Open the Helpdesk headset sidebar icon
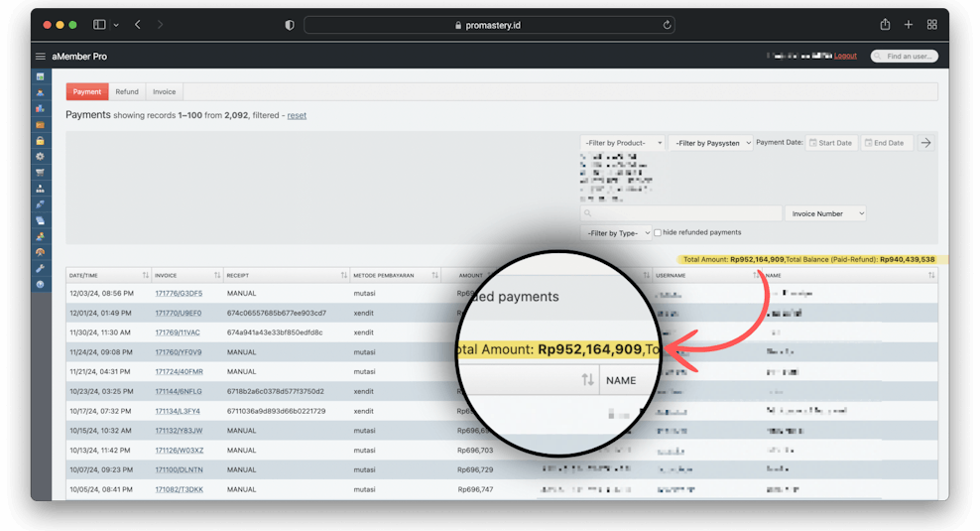This screenshot has height=531, width=980. pyautogui.click(x=40, y=252)
